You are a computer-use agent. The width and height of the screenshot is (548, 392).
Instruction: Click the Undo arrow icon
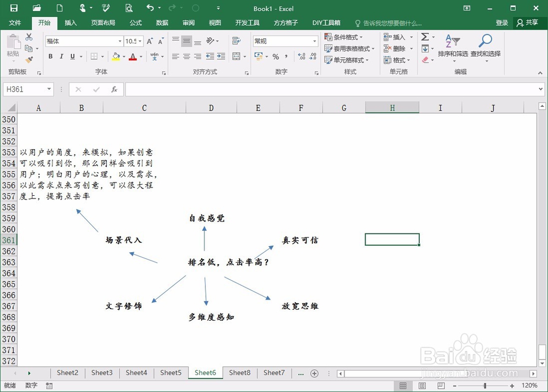tap(150, 8)
